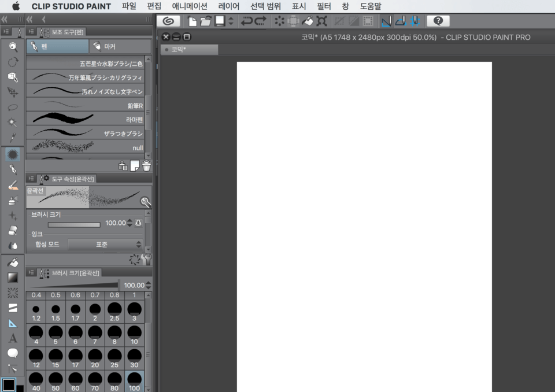Select the Zoom magnifier tool

(13, 46)
